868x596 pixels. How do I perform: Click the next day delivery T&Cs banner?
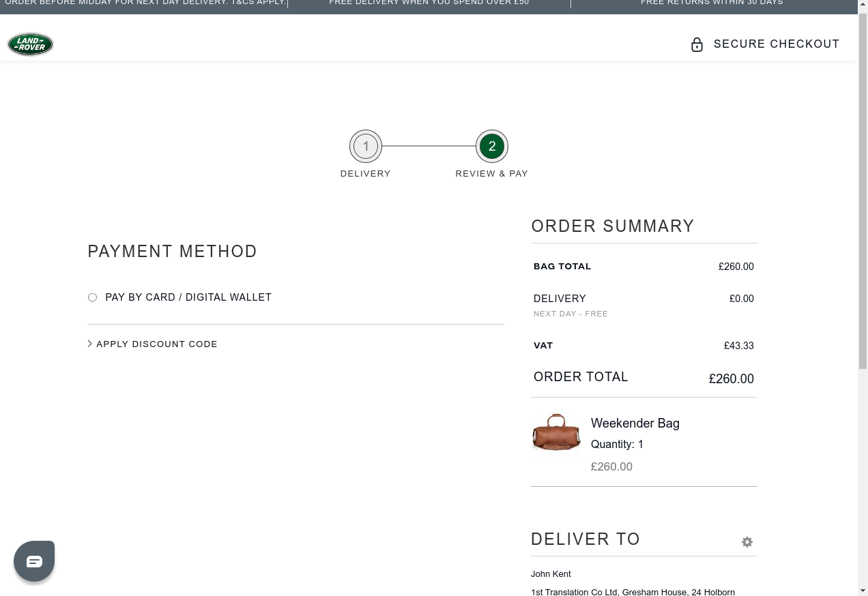145,3
